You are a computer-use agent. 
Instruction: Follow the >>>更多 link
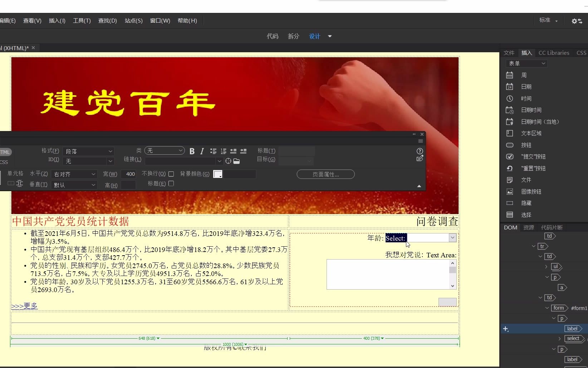point(24,306)
